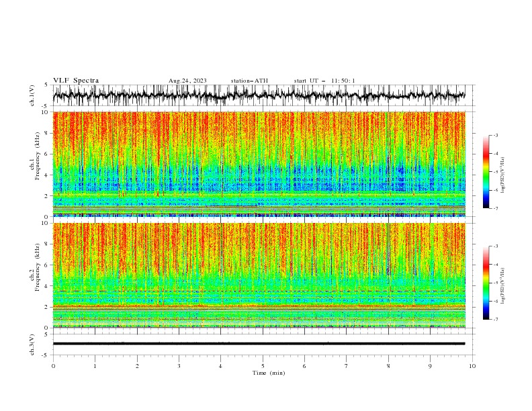Click the "-5" tick on ch.2 color bar
This screenshot has width=532, height=411.
click(495, 283)
